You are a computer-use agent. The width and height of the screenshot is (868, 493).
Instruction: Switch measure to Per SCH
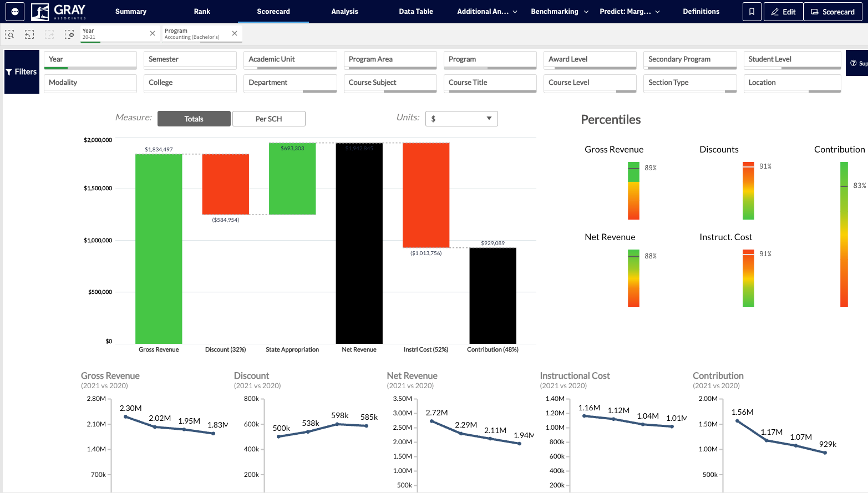tap(269, 119)
